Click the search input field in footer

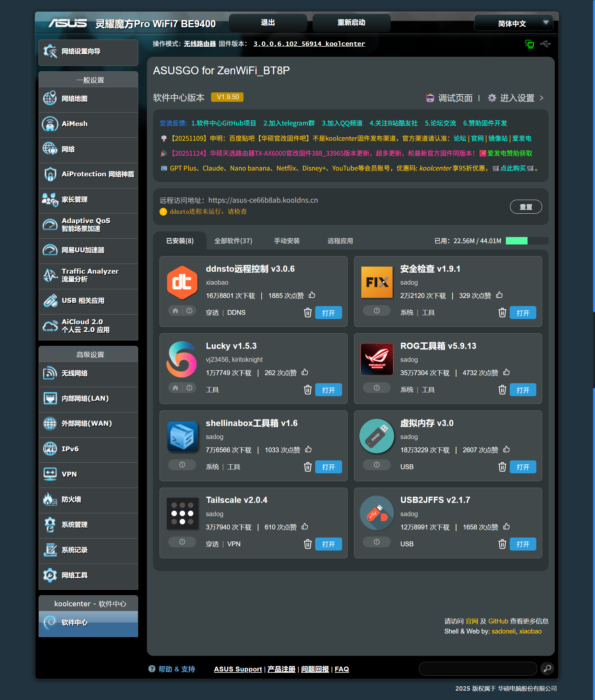pos(477,668)
